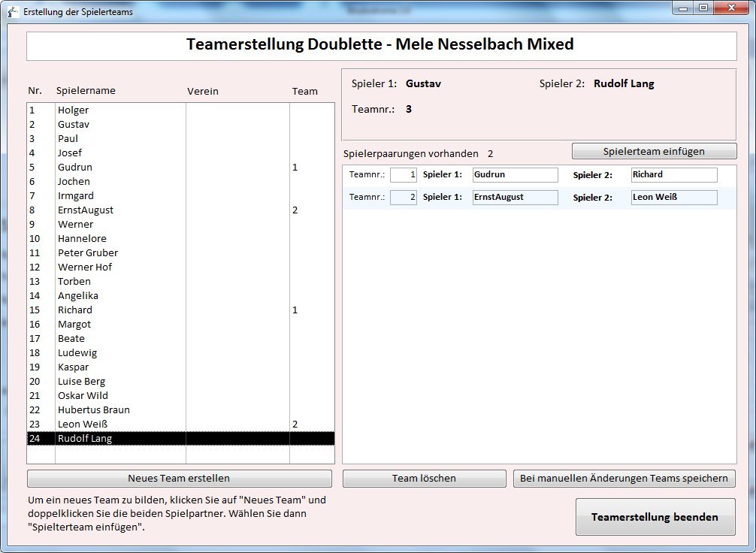Save teams via 'Bei manuellen Änderungen Teams speichern'
Viewport: 756px width, 553px height.
pyautogui.click(x=624, y=479)
